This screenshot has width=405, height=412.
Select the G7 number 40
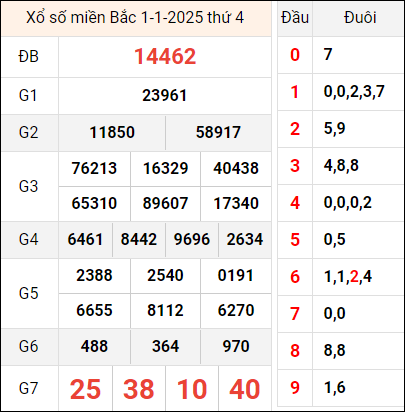[x=245, y=389]
